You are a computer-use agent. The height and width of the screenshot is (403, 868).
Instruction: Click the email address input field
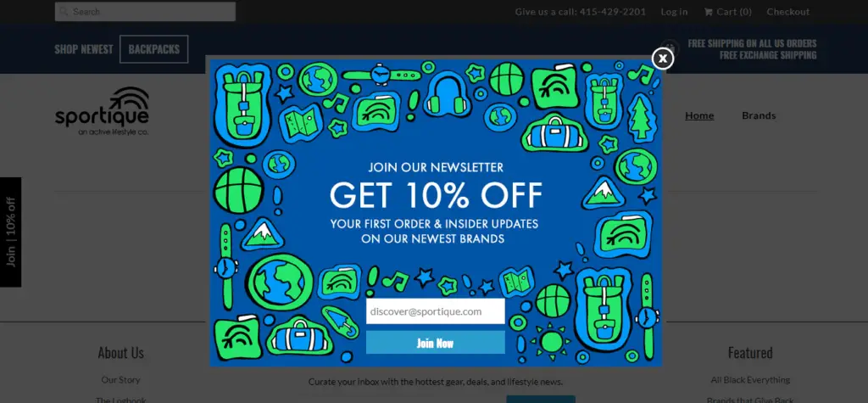[x=435, y=311]
